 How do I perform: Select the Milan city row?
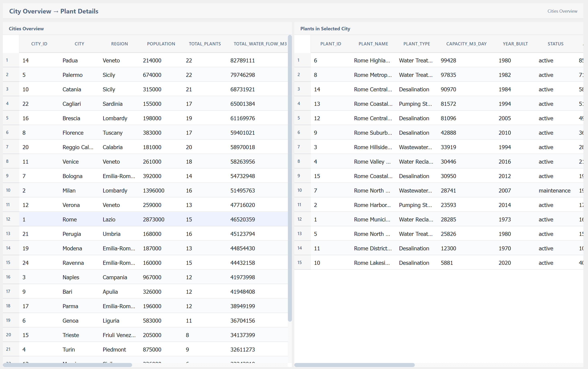(69, 191)
